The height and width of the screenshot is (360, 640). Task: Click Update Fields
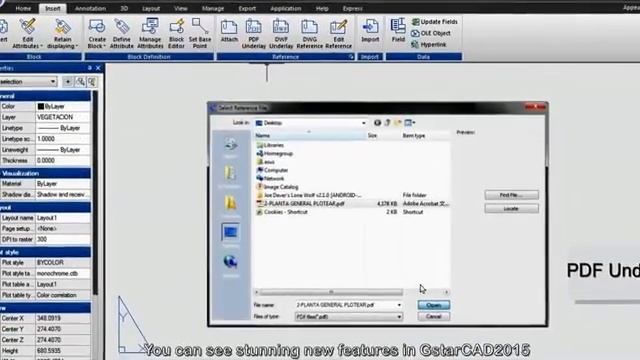[x=435, y=22]
